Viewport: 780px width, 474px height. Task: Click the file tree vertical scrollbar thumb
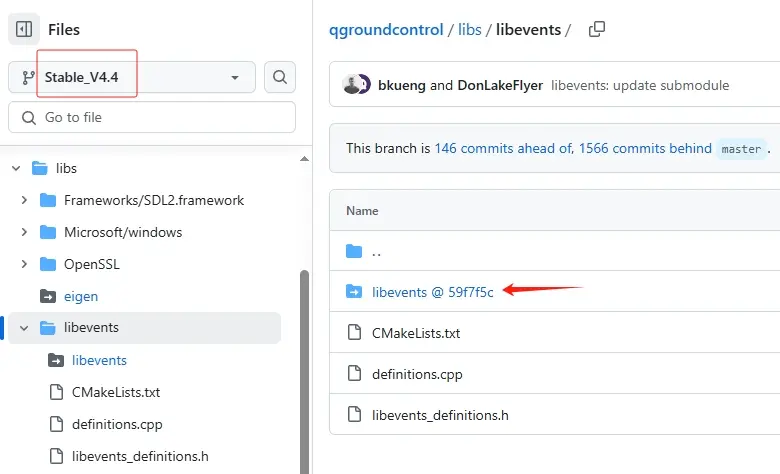(304, 372)
